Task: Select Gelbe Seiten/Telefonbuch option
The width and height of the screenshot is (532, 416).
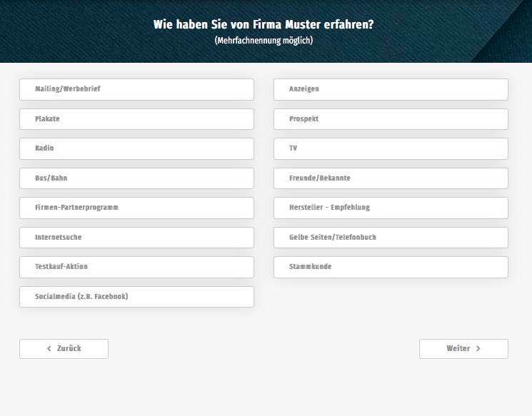Action: coord(391,238)
